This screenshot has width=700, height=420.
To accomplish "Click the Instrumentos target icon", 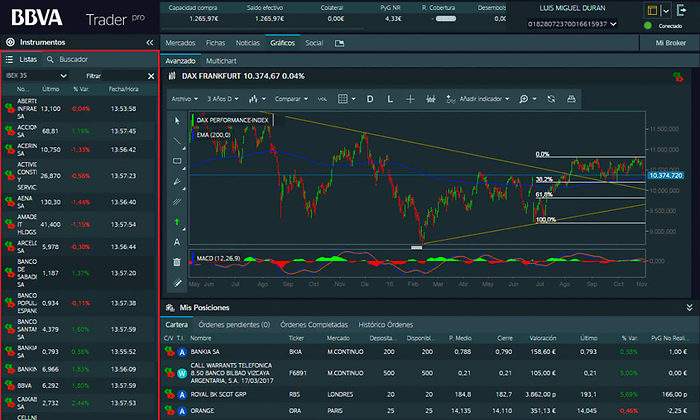I will 10,42.
